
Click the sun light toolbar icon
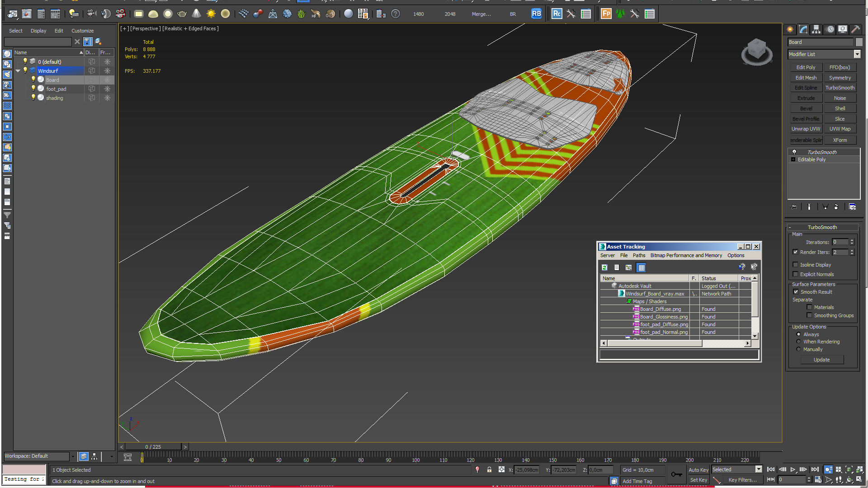click(x=211, y=14)
